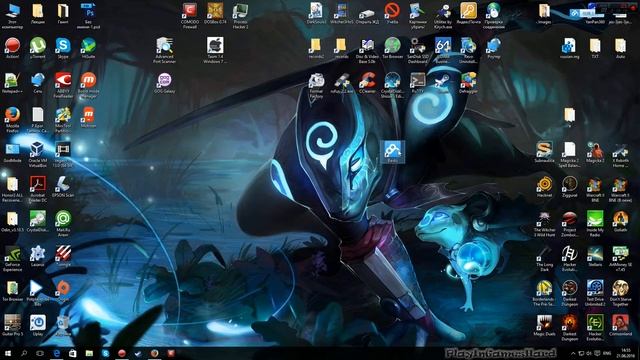Open Oracle VM VirtualBox shortcut

[x=38, y=154]
